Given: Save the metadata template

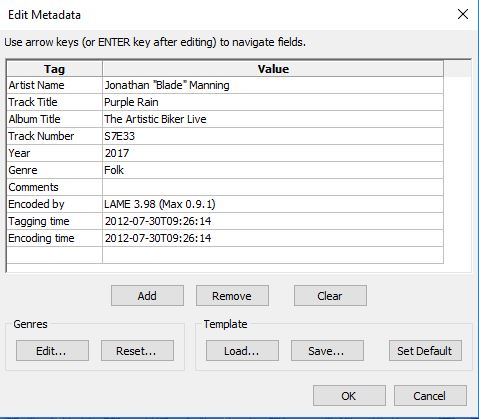Looking at the screenshot, I should click(x=327, y=351).
